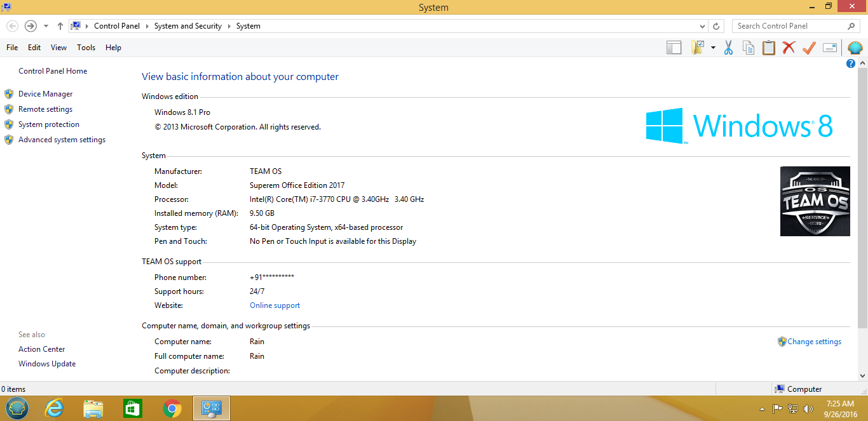Screen dimensions: 868x421
Task: Go up one level with the Up arrow
Action: click(60, 26)
